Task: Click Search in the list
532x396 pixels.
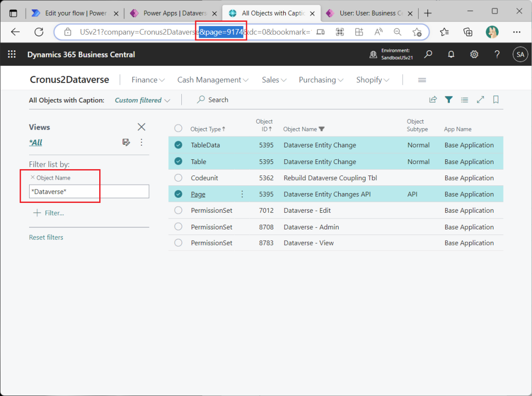Action: (212, 100)
